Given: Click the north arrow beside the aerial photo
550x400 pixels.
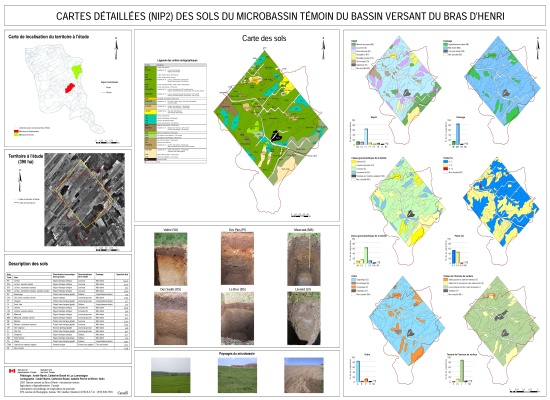Looking at the screenshot, I should (20, 180).
